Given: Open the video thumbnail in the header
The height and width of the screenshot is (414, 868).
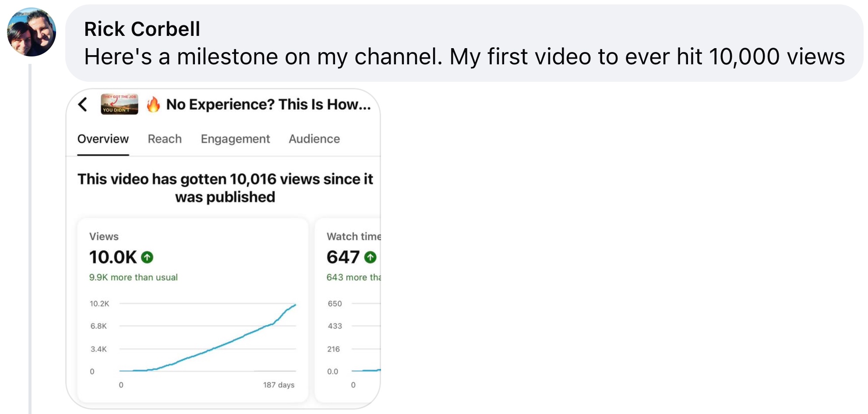Looking at the screenshot, I should 119,104.
